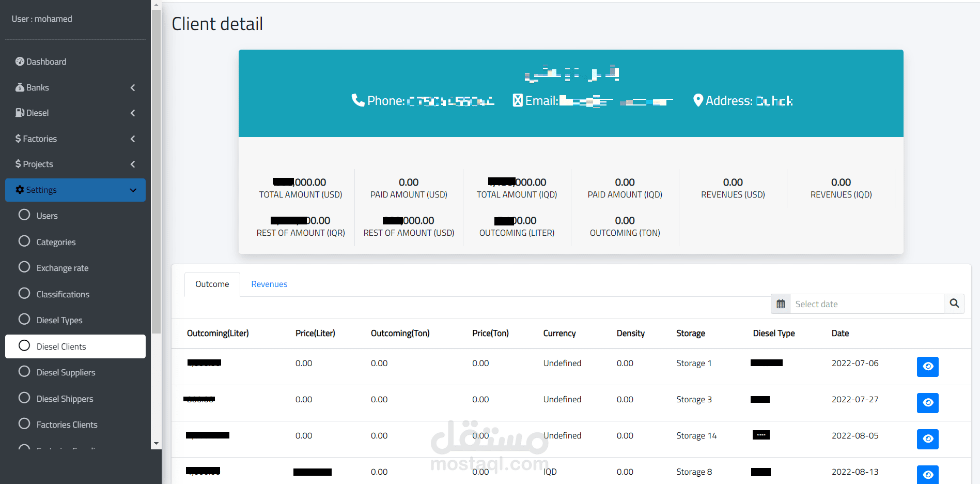Click the Banks menu label

[38, 87]
